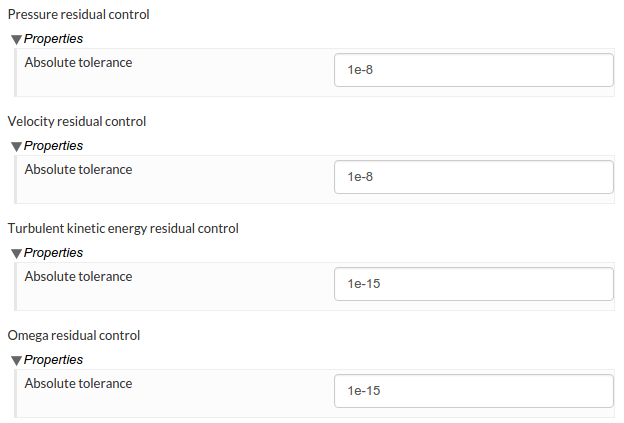Click Absolute tolerance label in Omega section

pyautogui.click(x=78, y=384)
